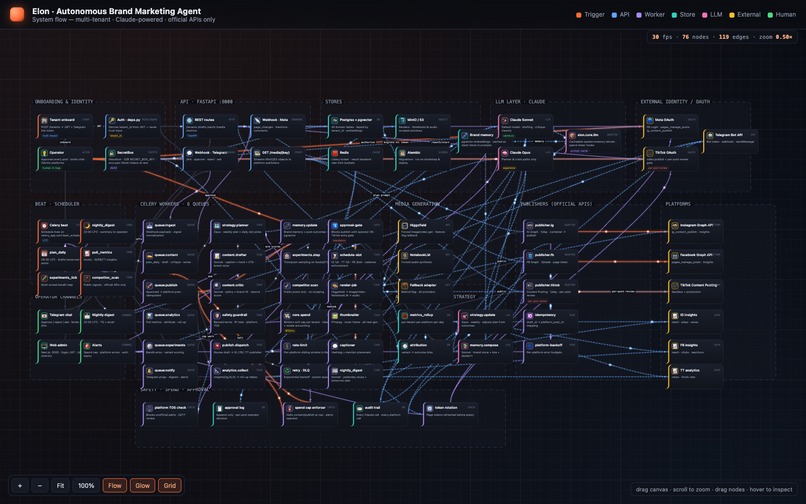Click the orange Elon app logo
806x504 pixels.
[x=17, y=14]
